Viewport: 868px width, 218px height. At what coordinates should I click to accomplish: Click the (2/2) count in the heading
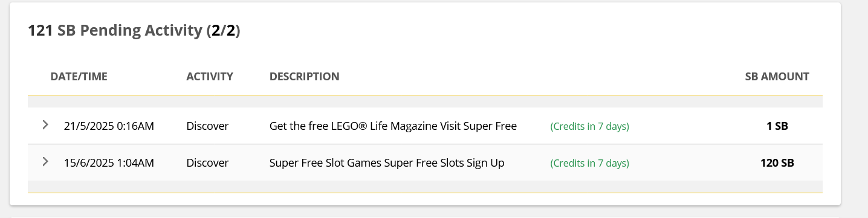click(224, 31)
